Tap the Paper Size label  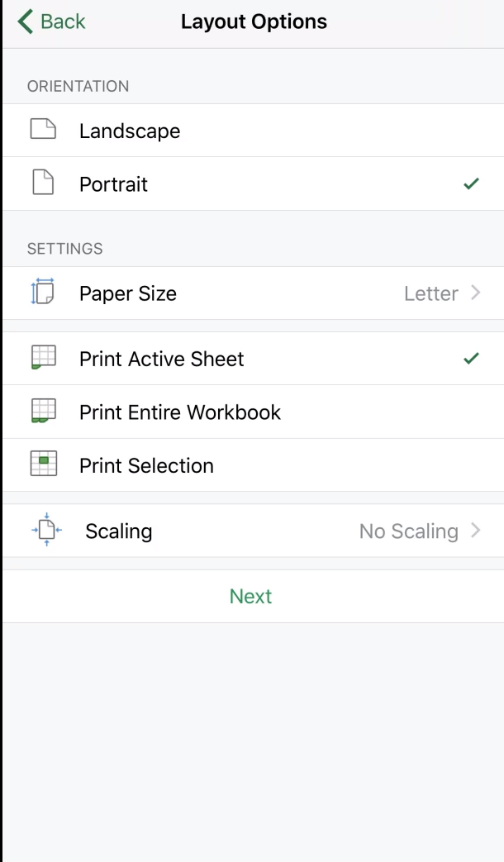[128, 293]
